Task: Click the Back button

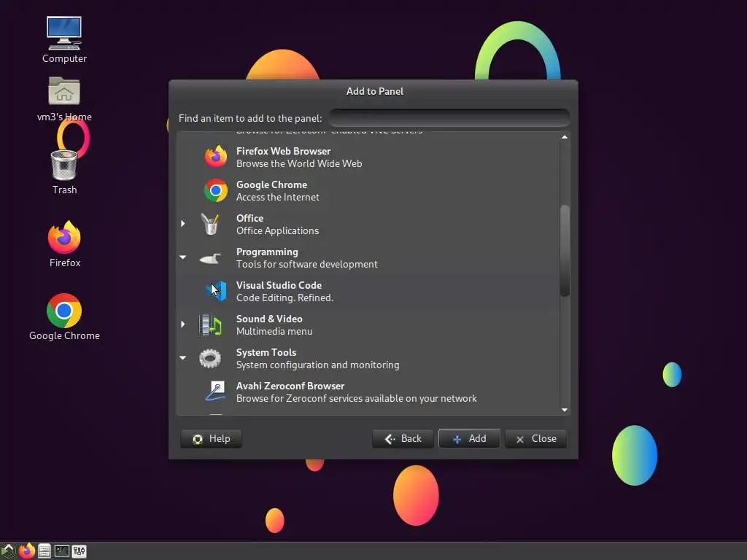Action: click(x=403, y=438)
